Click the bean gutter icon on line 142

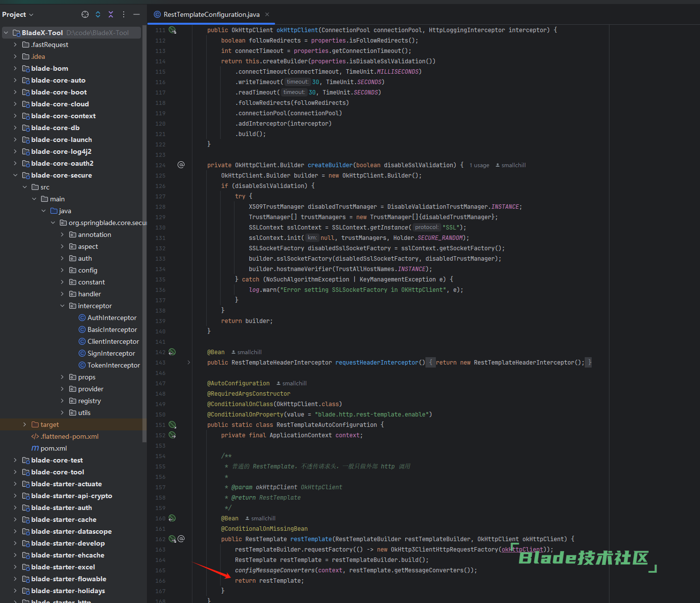172,352
